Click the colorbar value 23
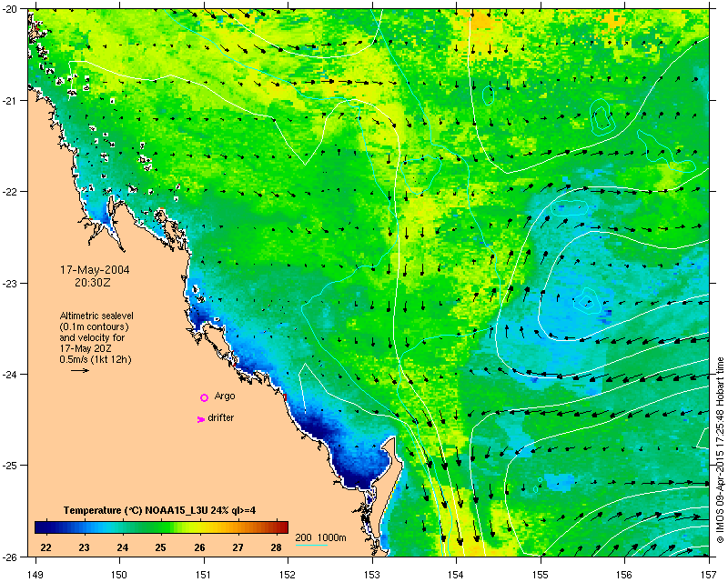This screenshot has width=728, height=582. [x=84, y=547]
